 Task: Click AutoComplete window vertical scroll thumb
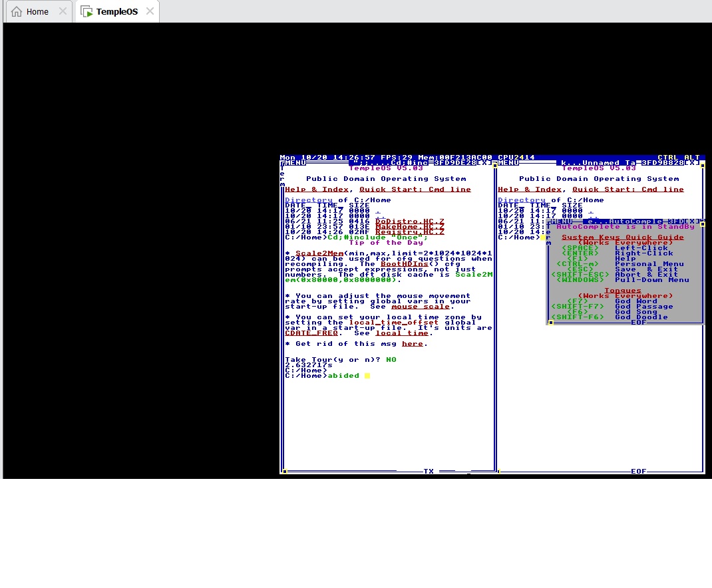[703, 224]
